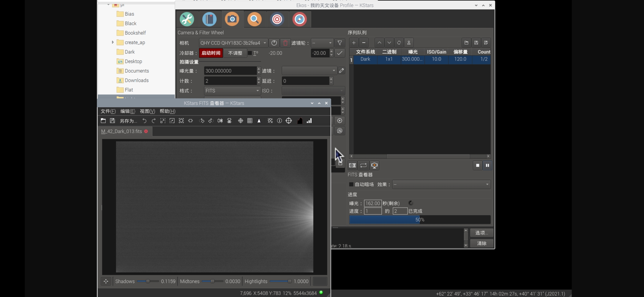Stop the running capture sequence
Viewport: 644px width, 297px height.
pyautogui.click(x=477, y=165)
